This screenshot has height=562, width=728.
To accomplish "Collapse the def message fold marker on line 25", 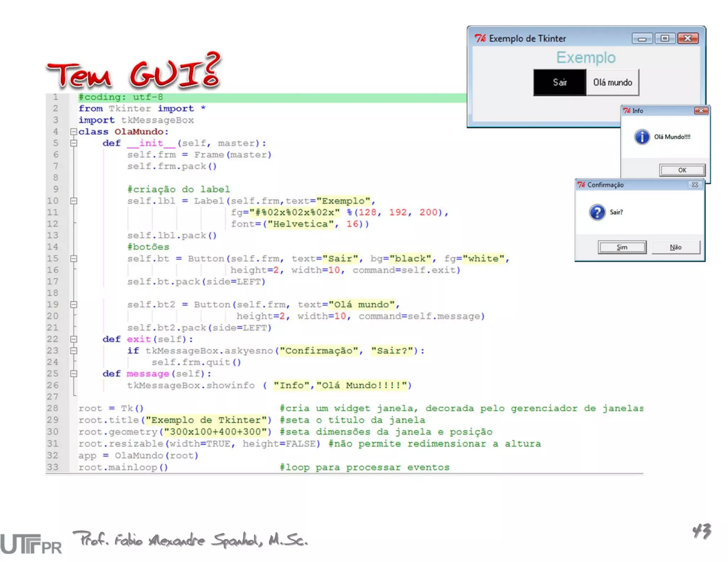I will [74, 374].
